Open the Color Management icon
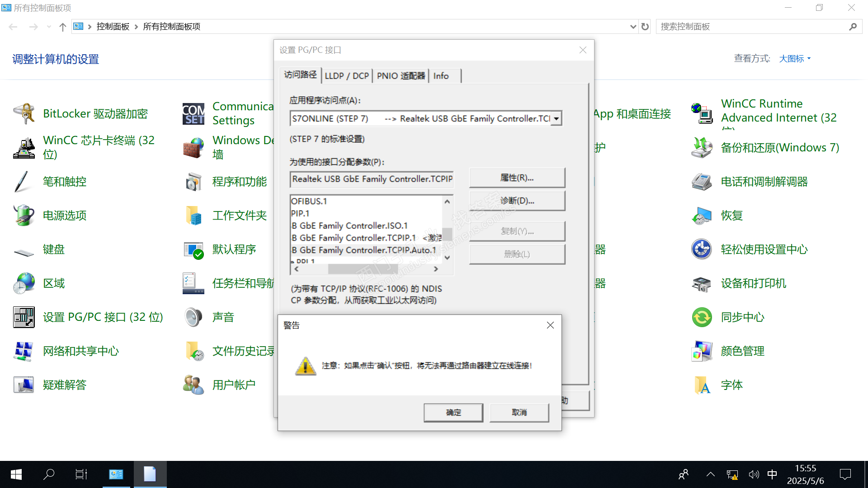Viewport: 868px width, 488px height. [x=702, y=351]
